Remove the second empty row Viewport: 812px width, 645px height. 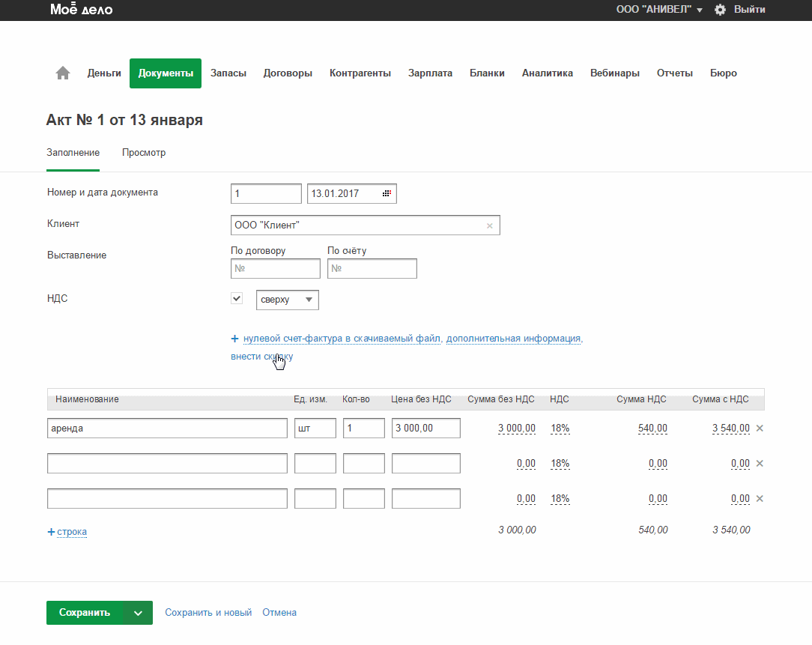[x=759, y=464]
